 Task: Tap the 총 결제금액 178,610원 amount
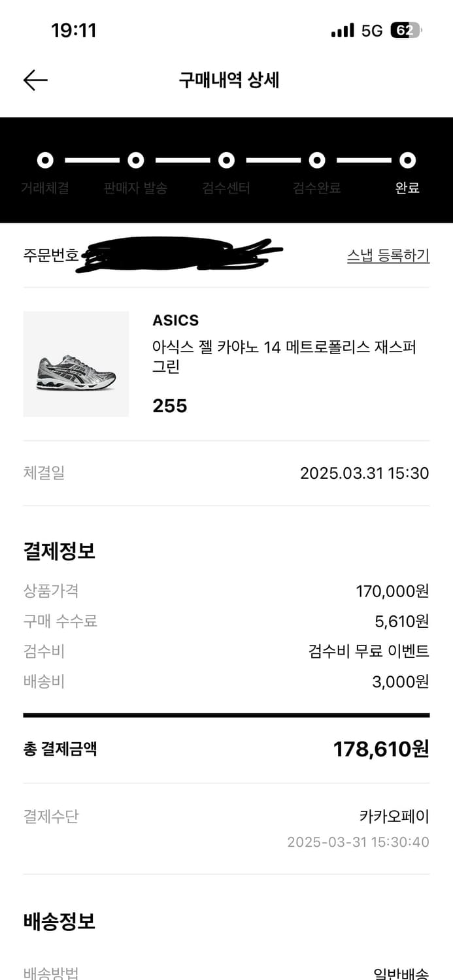click(381, 749)
